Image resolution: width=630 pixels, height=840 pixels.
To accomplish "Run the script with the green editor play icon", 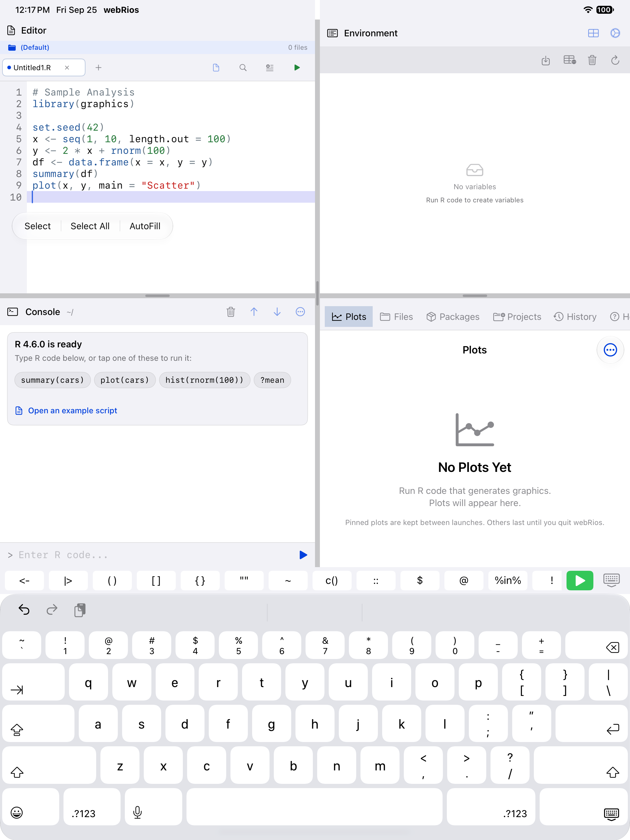I will [297, 67].
